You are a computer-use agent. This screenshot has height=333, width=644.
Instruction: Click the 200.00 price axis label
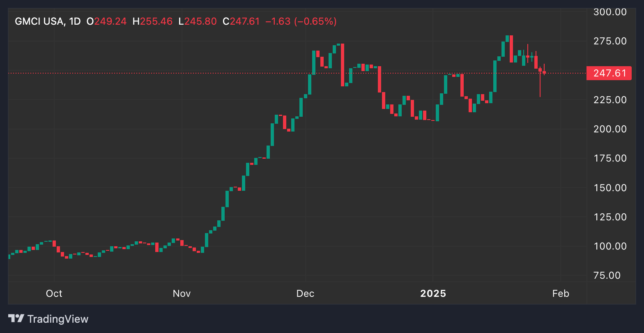(610, 129)
